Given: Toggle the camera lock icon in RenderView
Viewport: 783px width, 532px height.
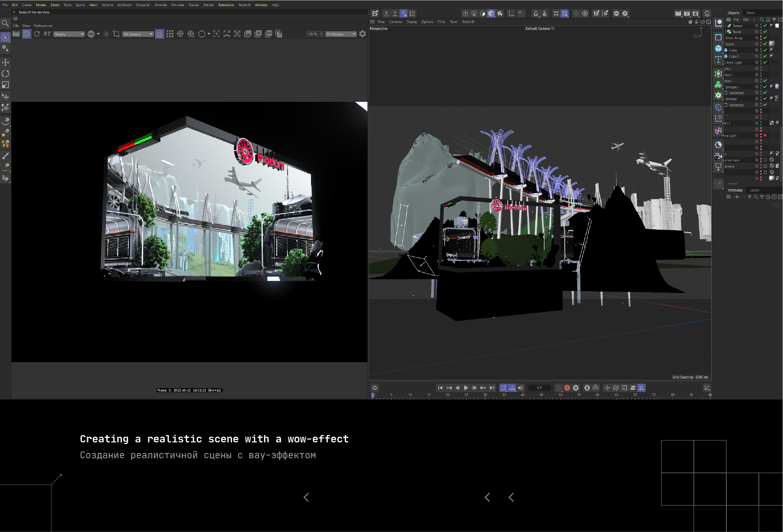Looking at the screenshot, I should (159, 34).
